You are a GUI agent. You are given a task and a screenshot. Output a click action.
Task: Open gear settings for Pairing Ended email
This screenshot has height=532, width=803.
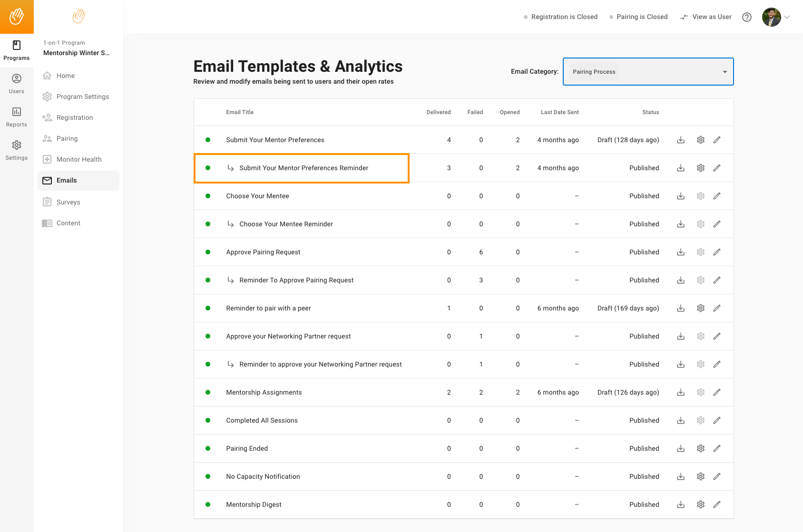[x=701, y=448]
